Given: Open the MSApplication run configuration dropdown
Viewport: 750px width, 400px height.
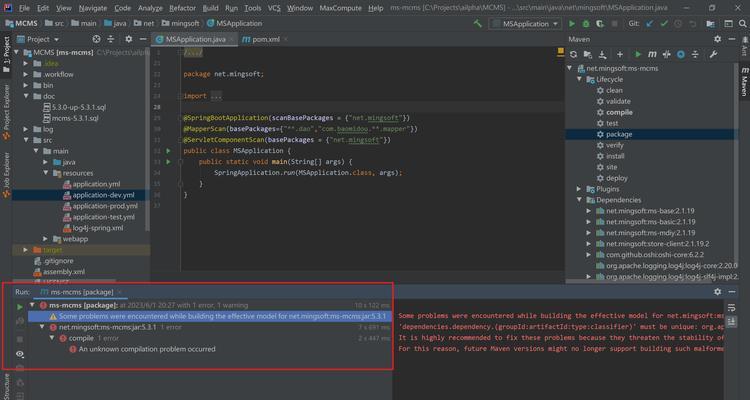Looking at the screenshot, I should (x=524, y=23).
